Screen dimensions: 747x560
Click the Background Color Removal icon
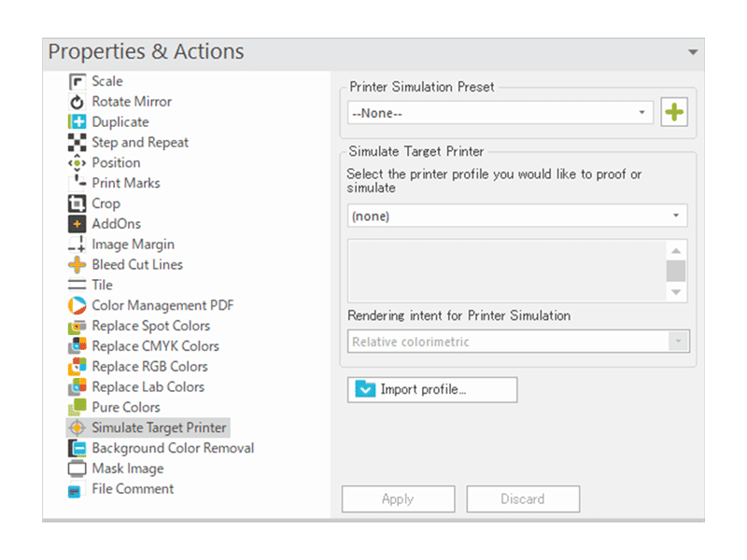(x=78, y=449)
